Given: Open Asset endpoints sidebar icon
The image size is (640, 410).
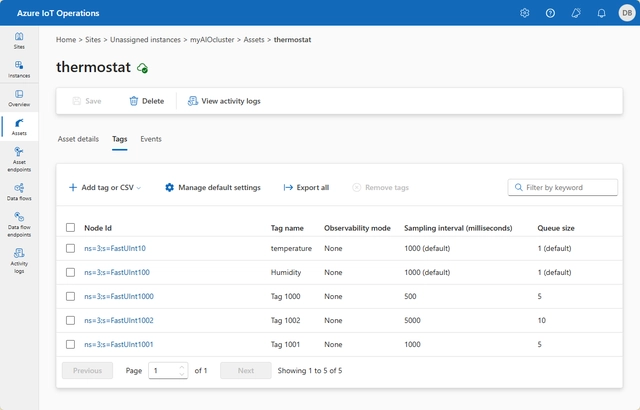Looking at the screenshot, I should tap(19, 159).
